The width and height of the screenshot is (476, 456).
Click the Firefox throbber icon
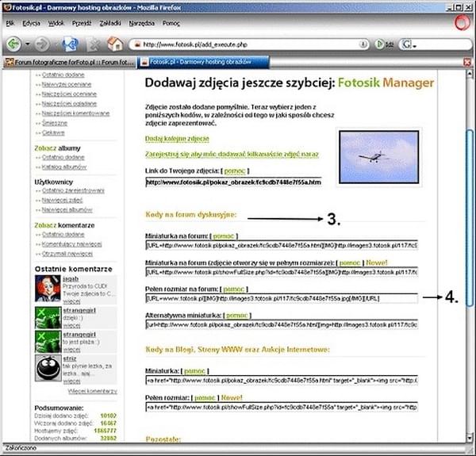pos(462,23)
